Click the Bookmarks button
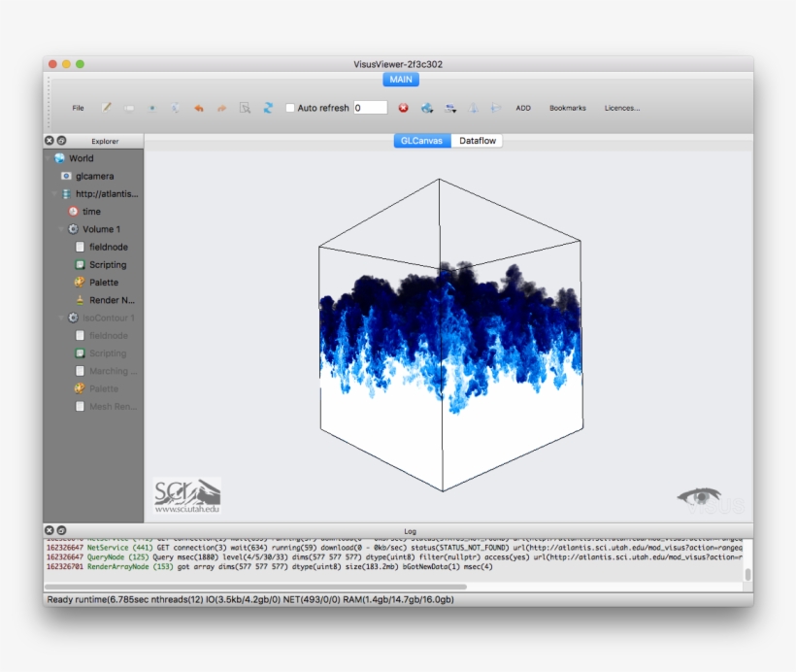 567,108
